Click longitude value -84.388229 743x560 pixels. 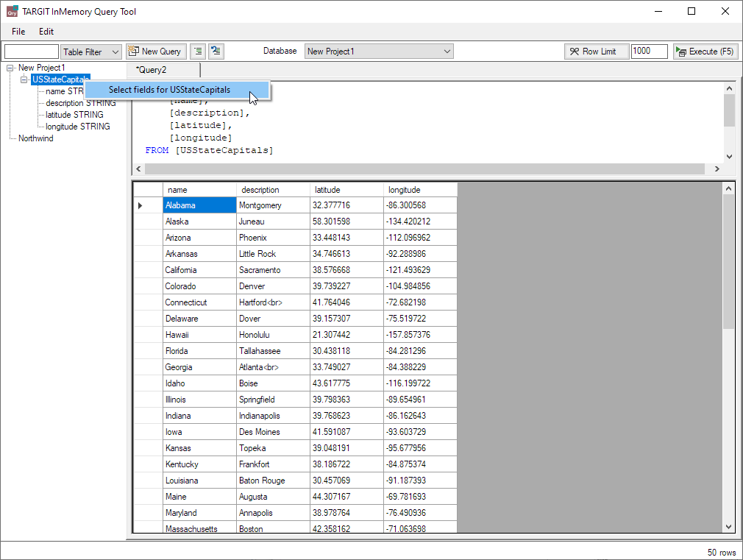point(420,367)
